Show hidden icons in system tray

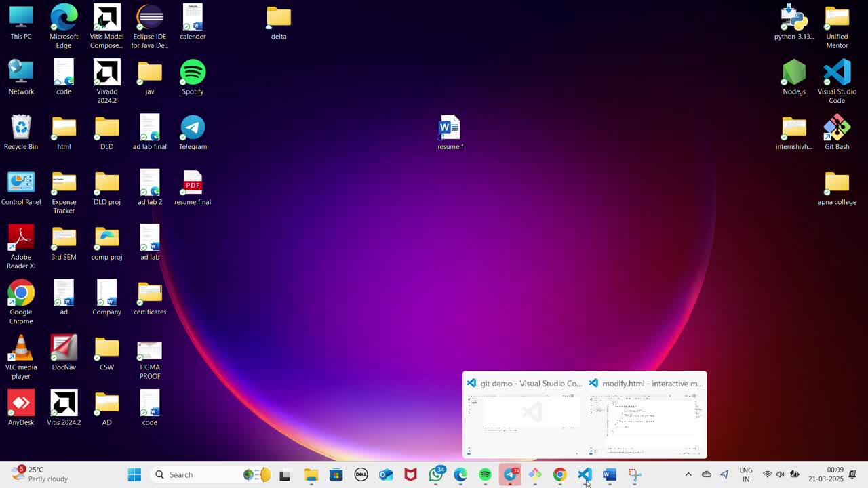point(688,474)
